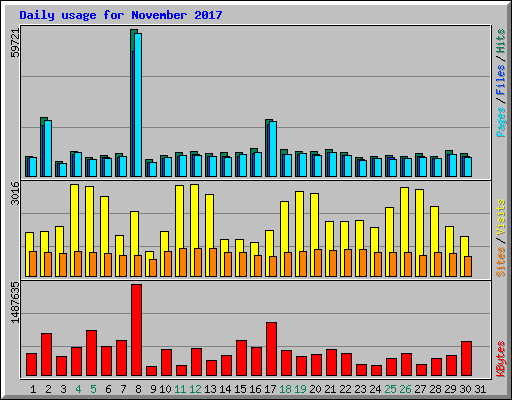Click day label 29 on the x-axis
This screenshot has width=512, height=400.
coord(450,389)
